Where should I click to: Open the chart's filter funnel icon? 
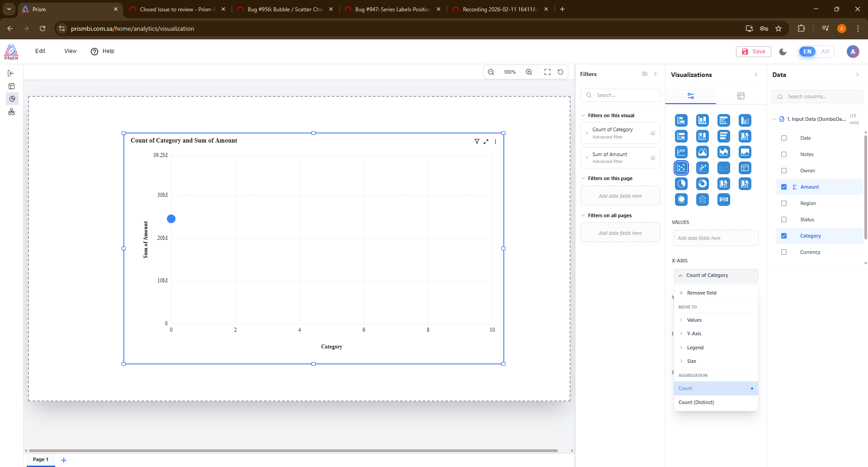coord(476,142)
